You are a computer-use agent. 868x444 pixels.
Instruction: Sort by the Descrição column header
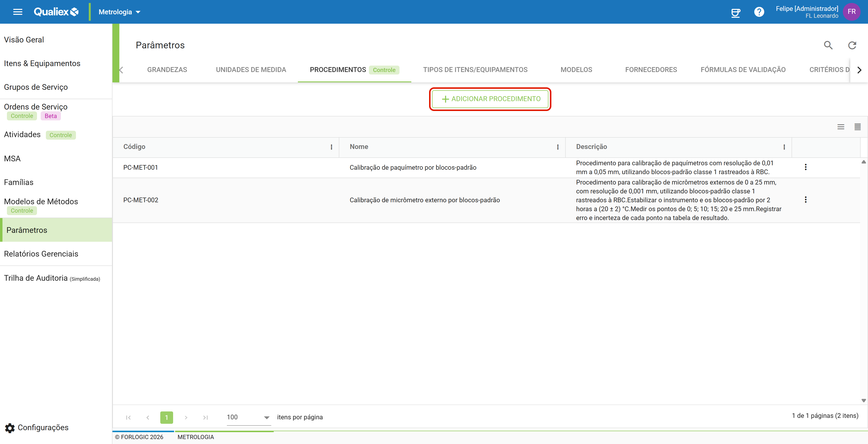(x=591, y=147)
